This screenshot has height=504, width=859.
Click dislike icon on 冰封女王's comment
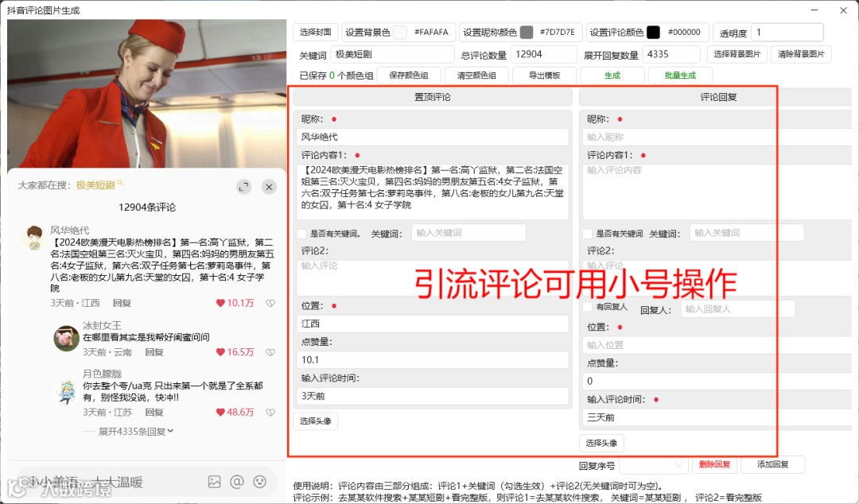pyautogui.click(x=270, y=352)
